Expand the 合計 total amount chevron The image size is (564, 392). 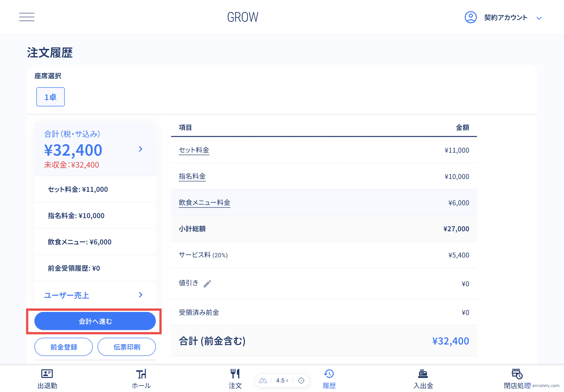coord(141,149)
